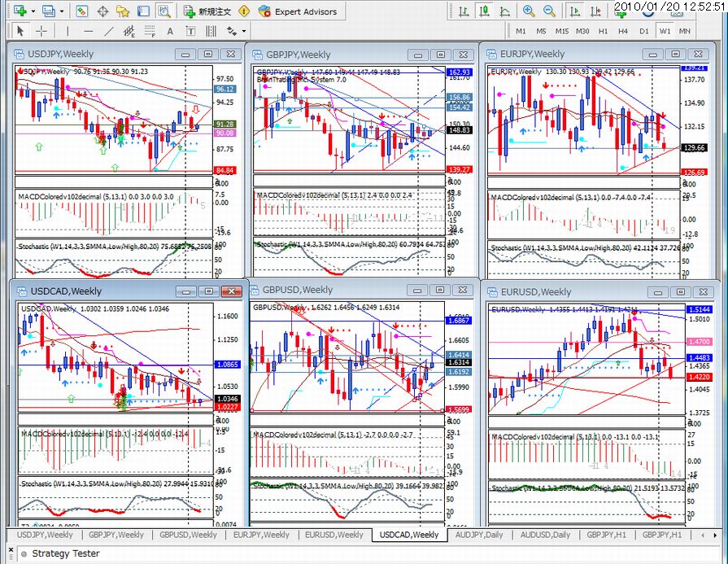
Task: Select the D1 timeframe
Action: coord(643,31)
